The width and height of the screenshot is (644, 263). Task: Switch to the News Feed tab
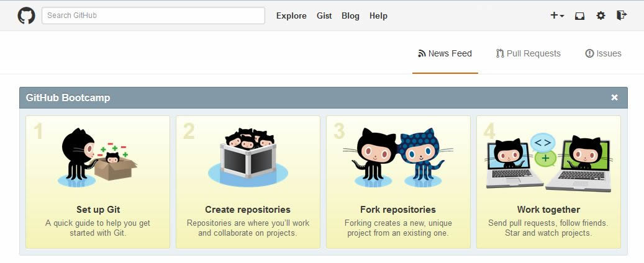pos(445,53)
